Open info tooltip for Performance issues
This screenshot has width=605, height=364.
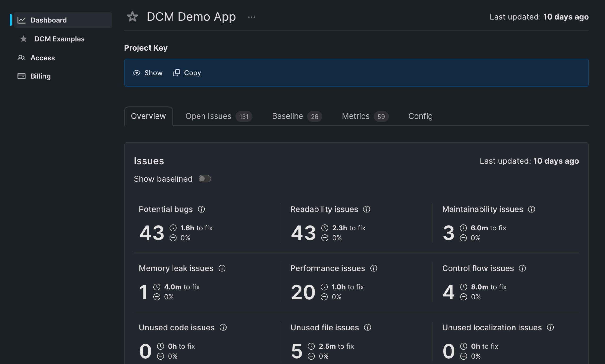click(374, 268)
